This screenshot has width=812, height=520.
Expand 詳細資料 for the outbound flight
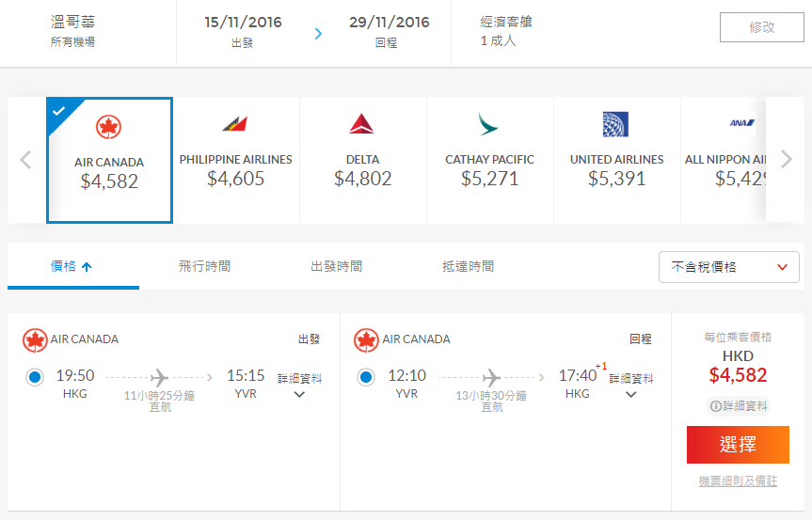point(299,386)
